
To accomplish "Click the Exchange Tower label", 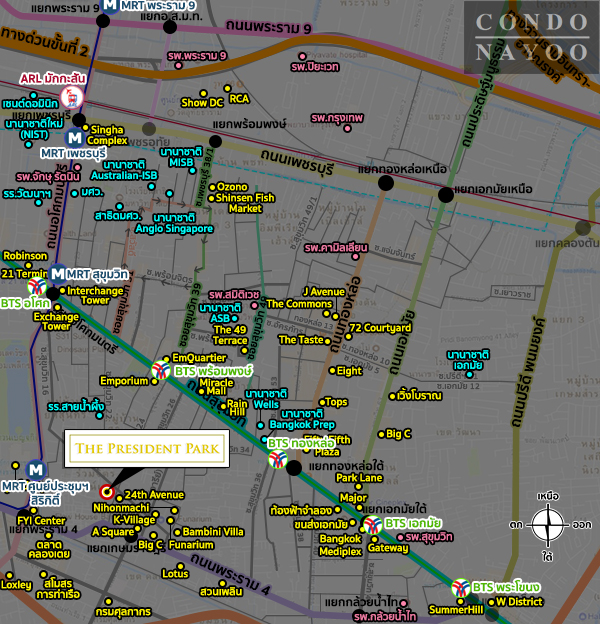I will tap(56, 322).
